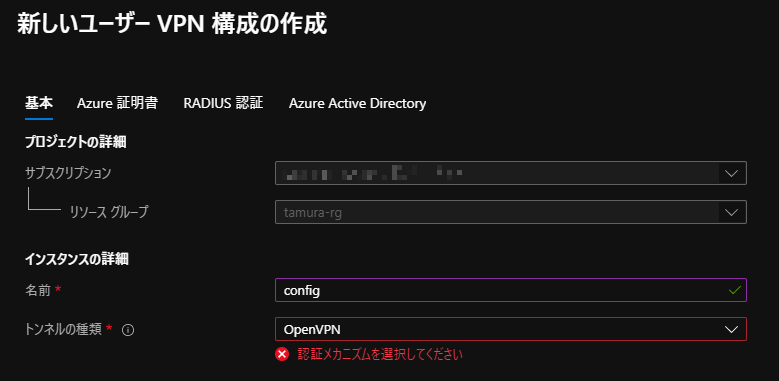Click the 新しいユーザー VPN 構成の作成 title

pos(172,24)
